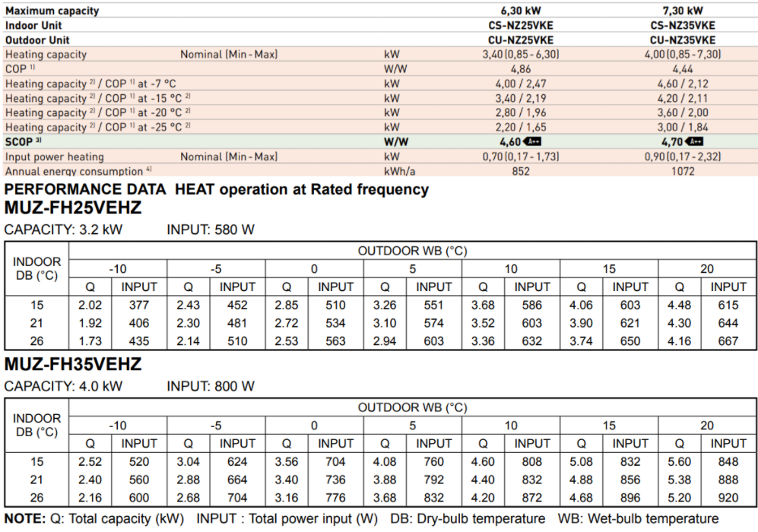Click the 'NOTE:' legend line below the tables
Screen dimensions: 758x532
(362, 519)
